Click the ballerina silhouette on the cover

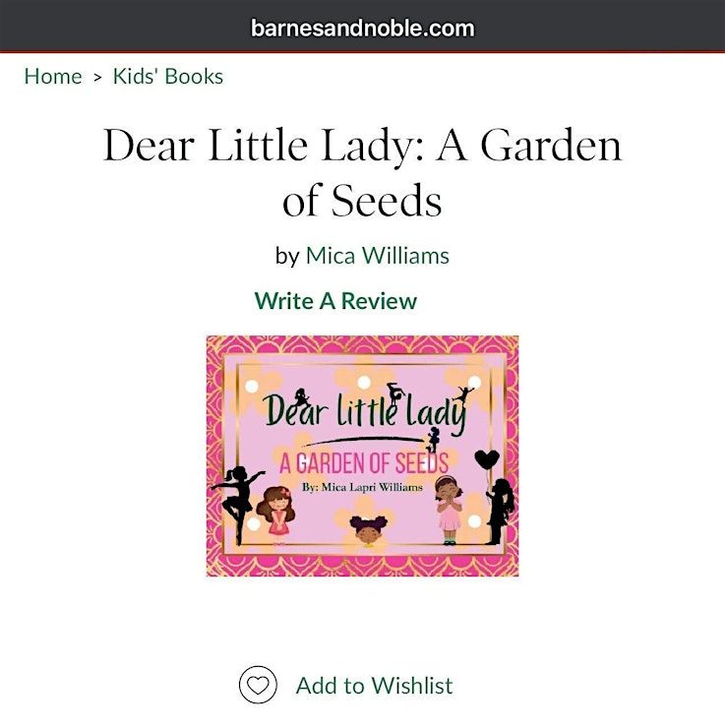tap(237, 505)
